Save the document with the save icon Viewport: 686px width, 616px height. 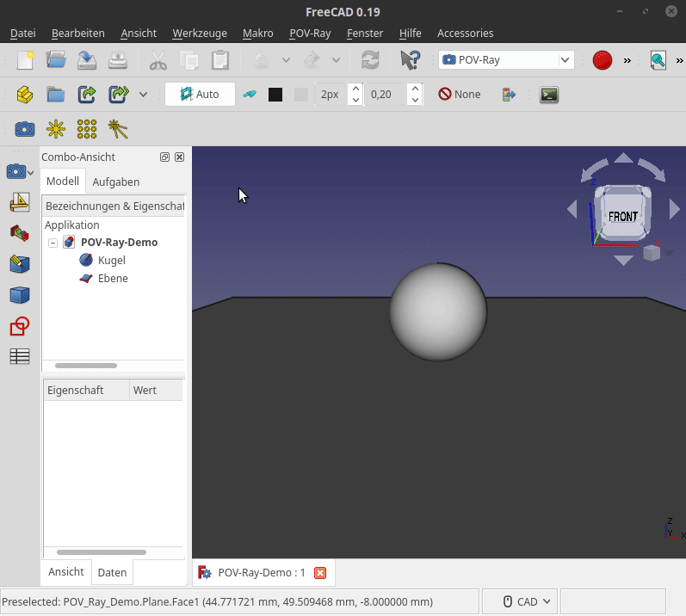[87, 60]
